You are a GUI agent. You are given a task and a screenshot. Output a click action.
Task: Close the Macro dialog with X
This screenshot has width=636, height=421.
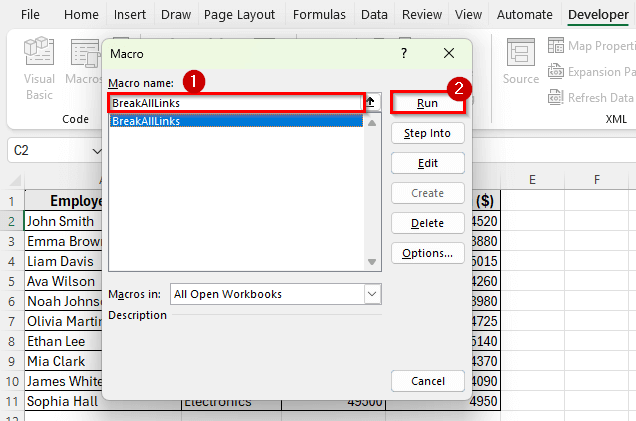[449, 53]
